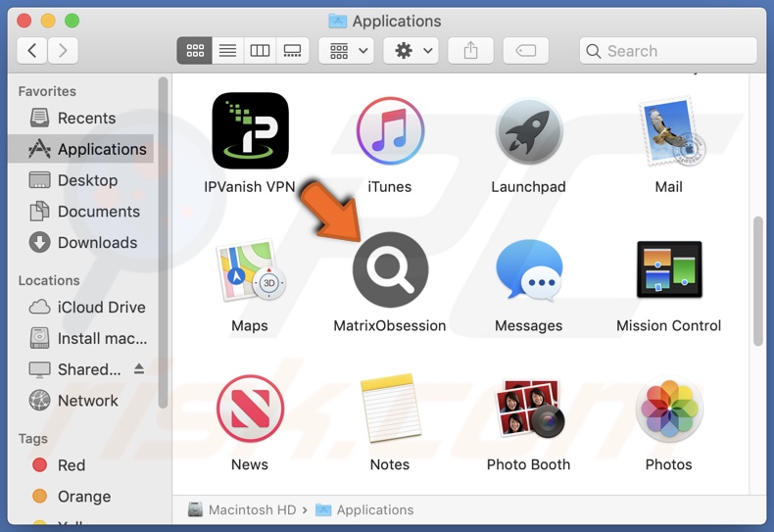Image resolution: width=774 pixels, height=532 pixels.
Task: Select the Photo Booth app icon
Action: (530, 408)
